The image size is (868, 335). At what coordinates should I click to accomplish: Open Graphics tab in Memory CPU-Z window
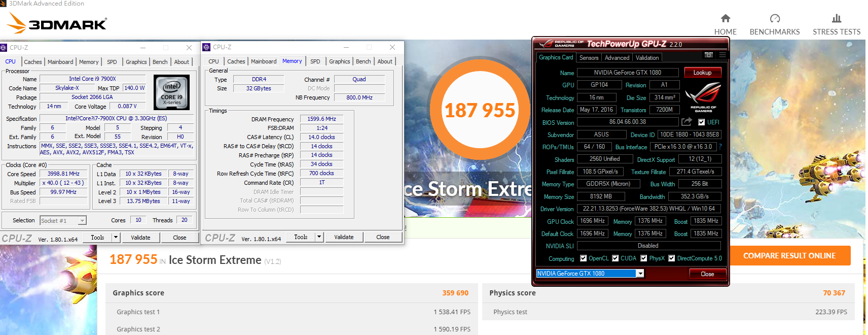(x=340, y=61)
